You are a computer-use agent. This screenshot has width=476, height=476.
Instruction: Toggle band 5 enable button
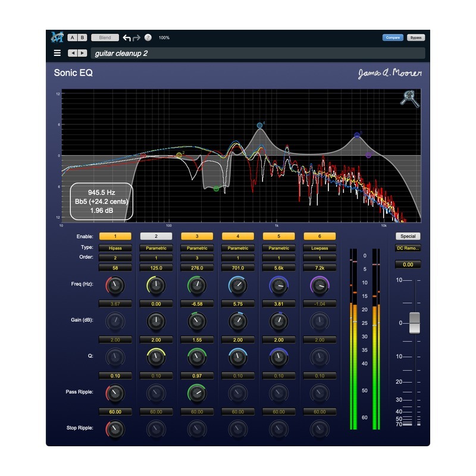278,236
